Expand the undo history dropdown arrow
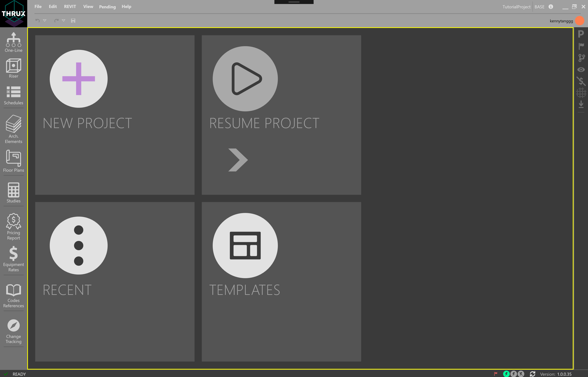The height and width of the screenshot is (377, 588). (x=45, y=21)
